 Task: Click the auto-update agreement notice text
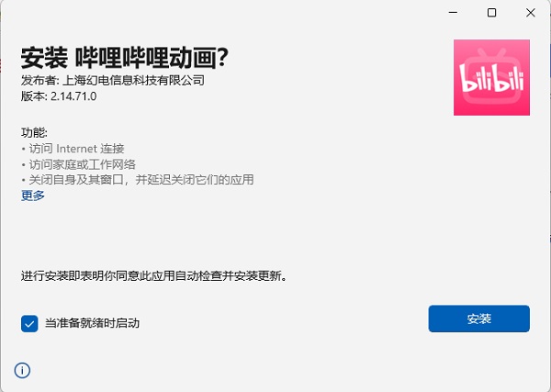tap(154, 276)
